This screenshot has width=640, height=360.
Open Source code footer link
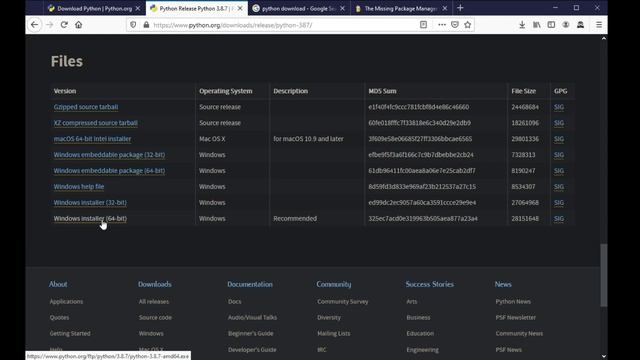(155, 318)
